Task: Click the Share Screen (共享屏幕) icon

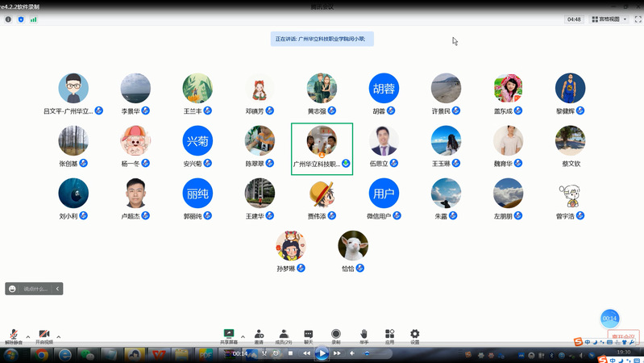Action: 229,335
